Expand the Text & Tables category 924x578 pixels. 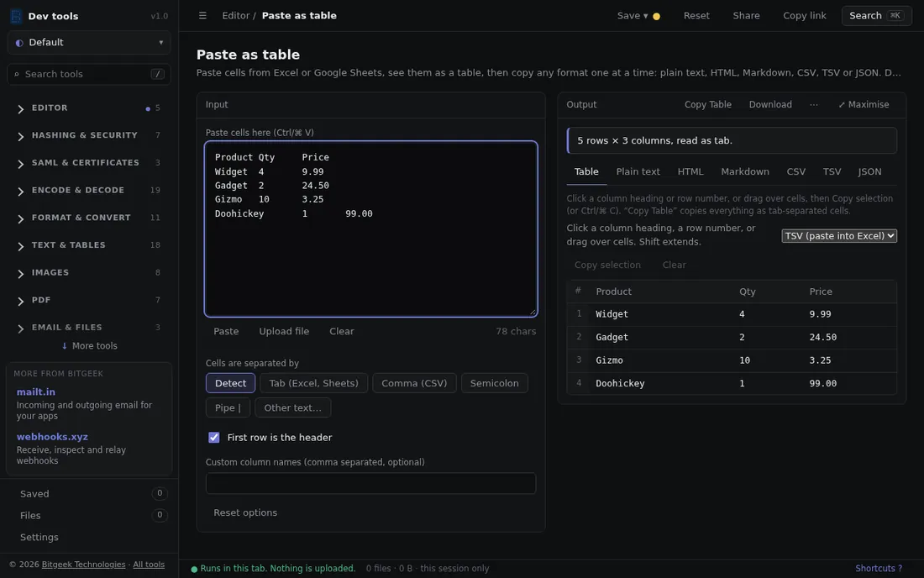88,245
